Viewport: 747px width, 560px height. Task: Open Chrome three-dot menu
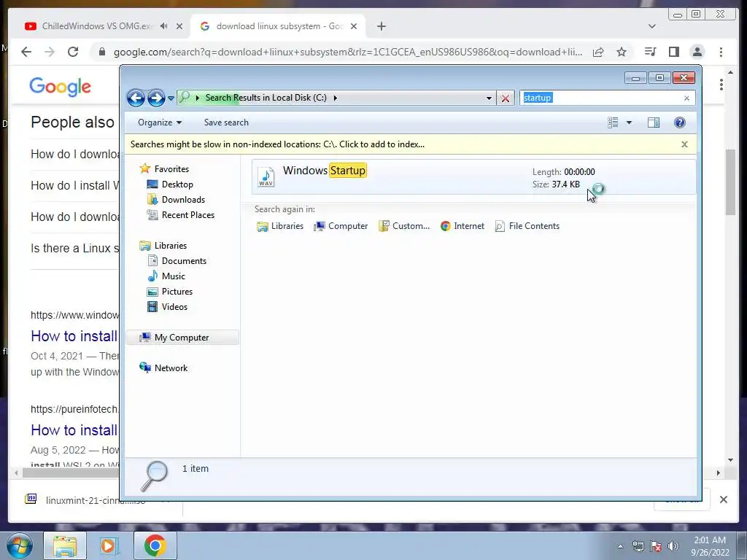point(721,52)
